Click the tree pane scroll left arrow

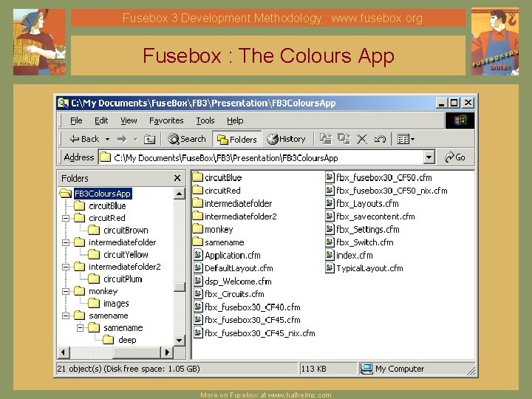pos(64,352)
